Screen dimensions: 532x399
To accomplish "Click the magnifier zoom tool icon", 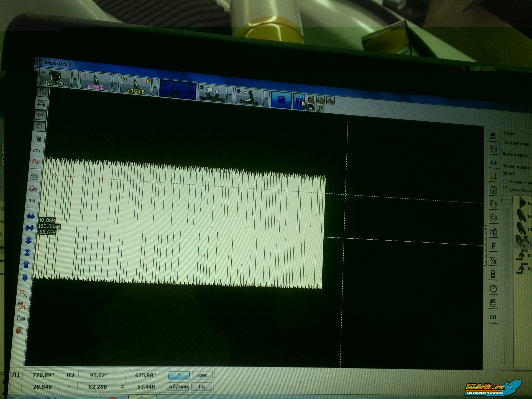I will 23,293.
